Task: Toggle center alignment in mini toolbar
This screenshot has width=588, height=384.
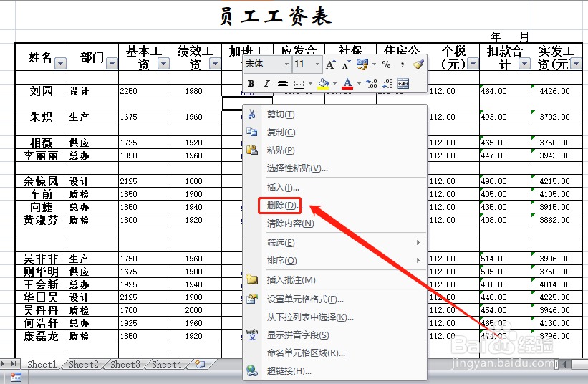Action: pyautogui.click(x=282, y=84)
